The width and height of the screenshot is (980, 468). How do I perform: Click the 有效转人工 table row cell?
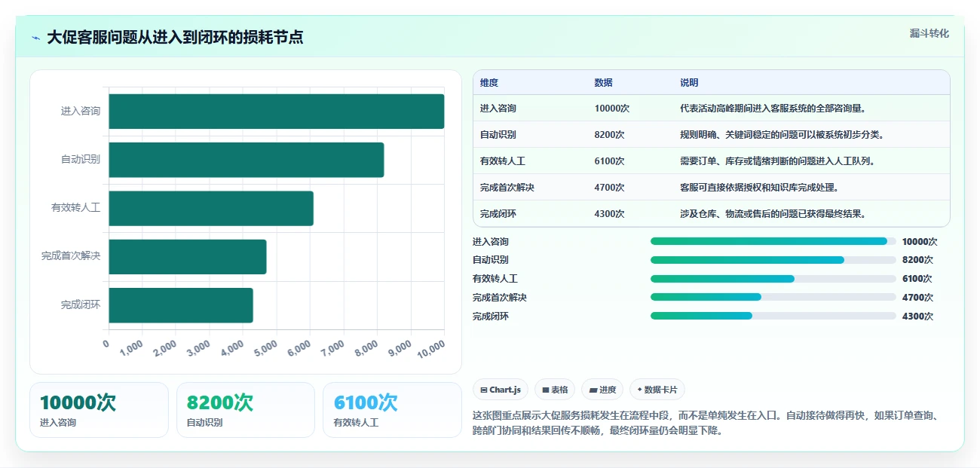coord(503,161)
